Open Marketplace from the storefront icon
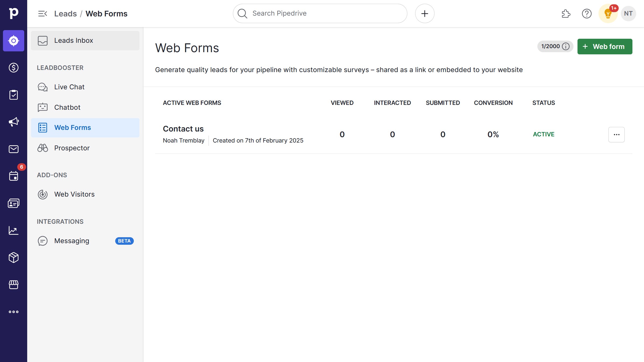 13,285
